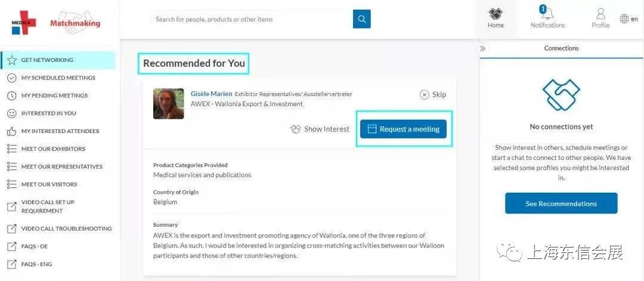Click the Skip circle-x icon

click(x=425, y=94)
